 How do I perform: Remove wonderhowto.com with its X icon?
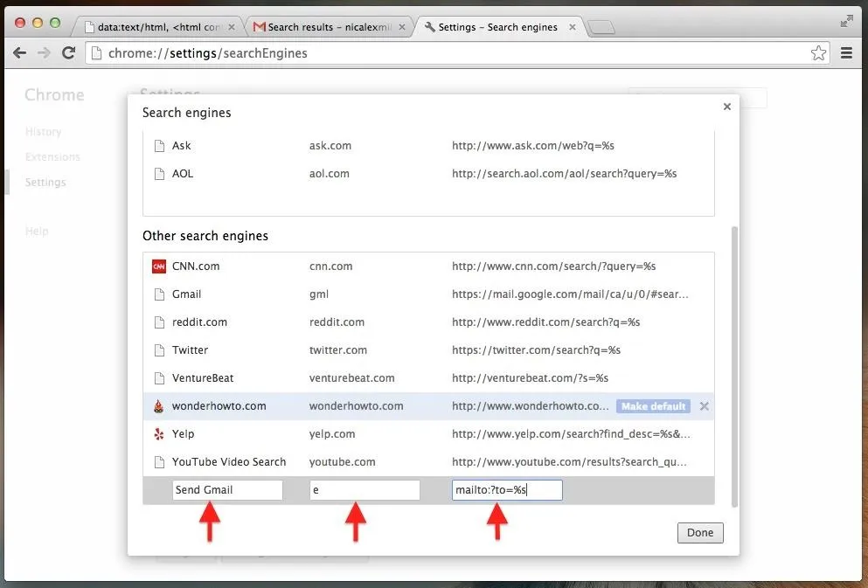coord(705,406)
